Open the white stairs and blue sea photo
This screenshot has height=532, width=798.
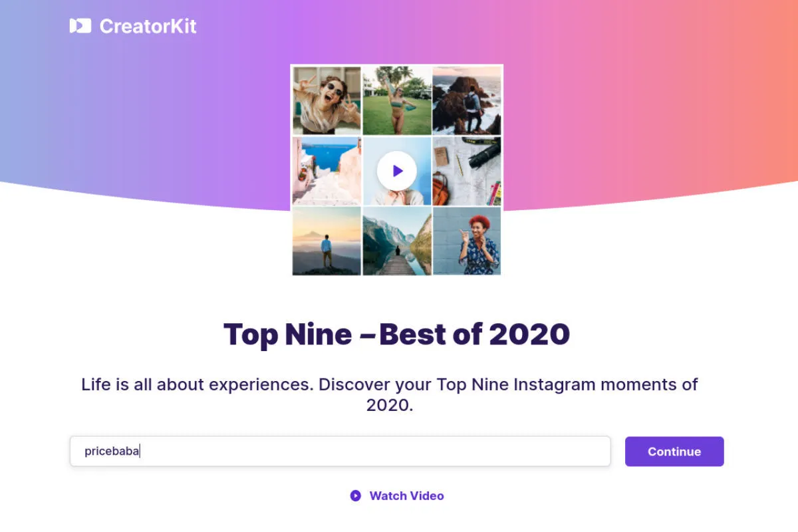327,171
